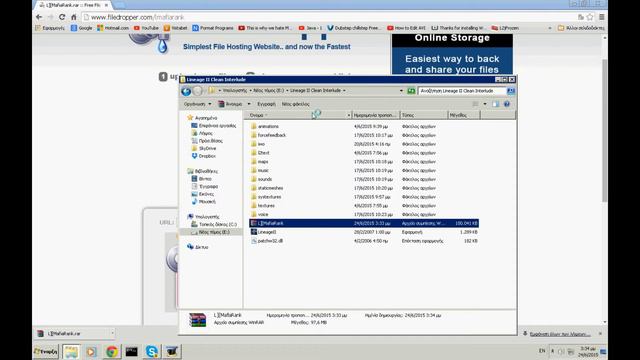Open Libraries in the navigation pane

coord(206,171)
